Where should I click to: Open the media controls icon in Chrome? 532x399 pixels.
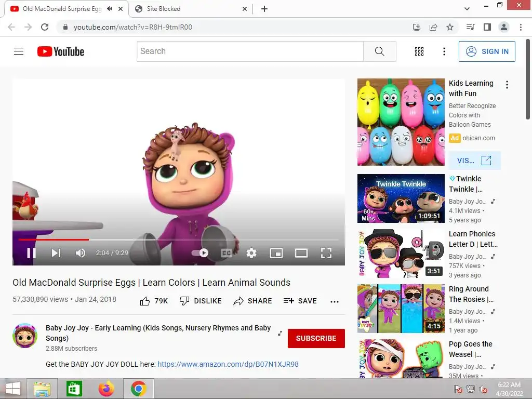(470, 27)
